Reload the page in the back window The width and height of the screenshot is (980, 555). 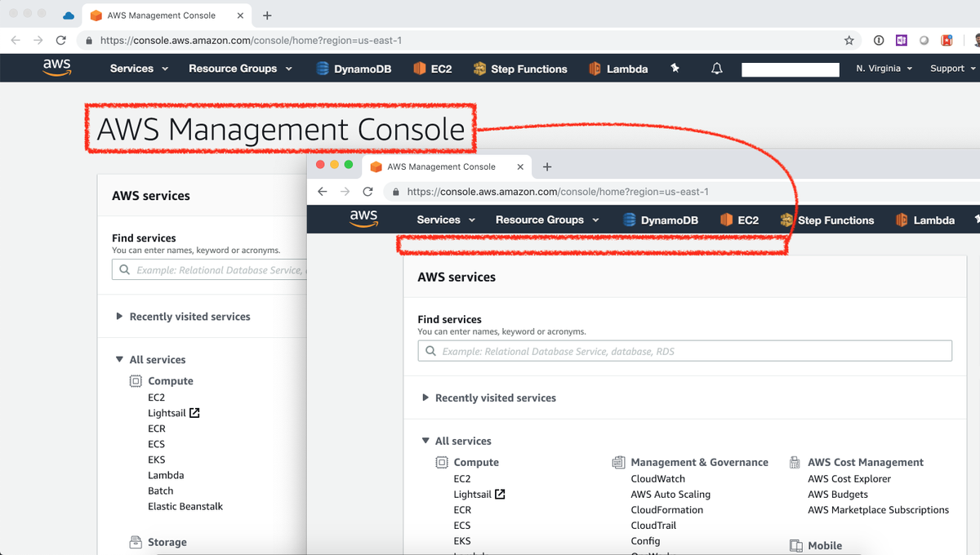coord(60,40)
